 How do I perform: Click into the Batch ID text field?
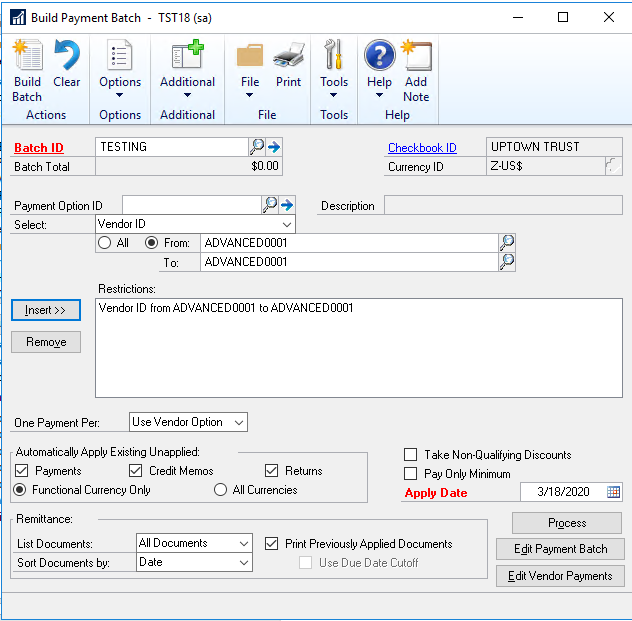pos(170,147)
